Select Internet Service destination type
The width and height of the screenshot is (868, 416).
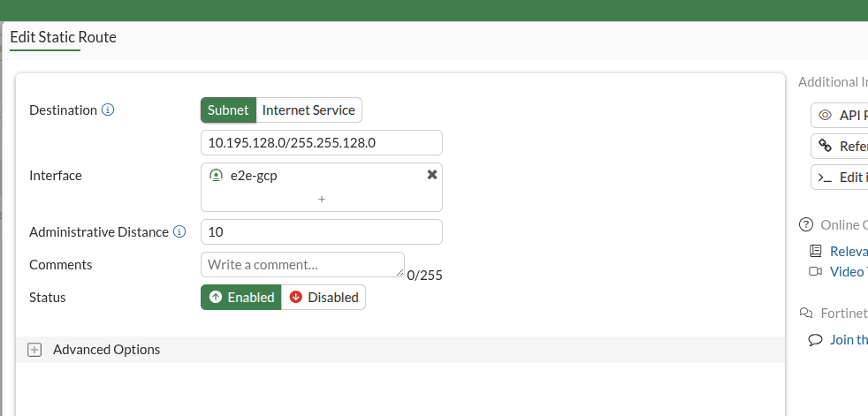(308, 110)
